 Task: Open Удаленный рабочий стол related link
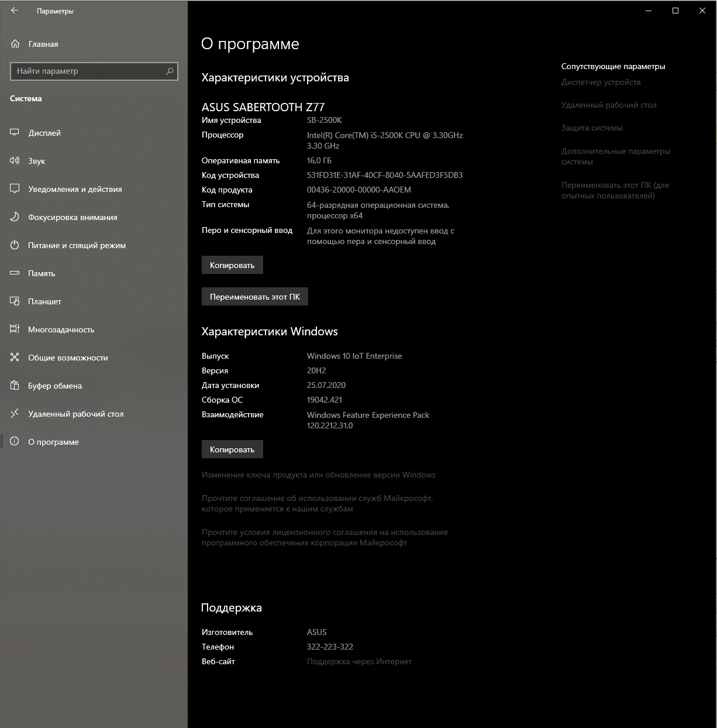point(609,105)
